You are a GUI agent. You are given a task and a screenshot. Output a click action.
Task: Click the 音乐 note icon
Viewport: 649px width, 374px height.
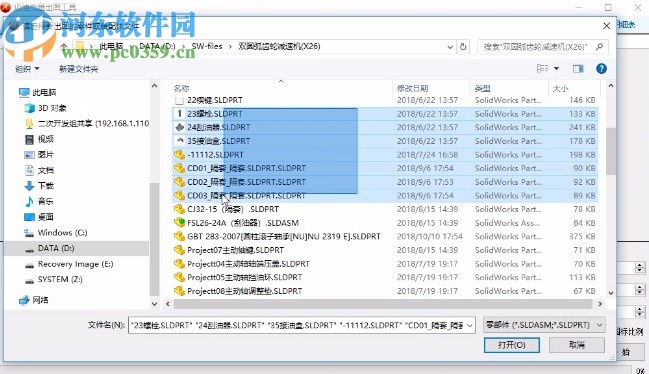[29, 201]
